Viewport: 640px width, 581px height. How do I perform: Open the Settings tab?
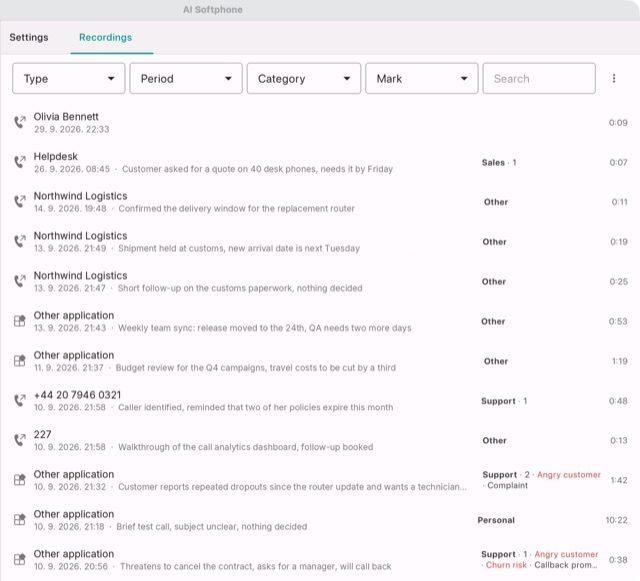[x=29, y=37]
